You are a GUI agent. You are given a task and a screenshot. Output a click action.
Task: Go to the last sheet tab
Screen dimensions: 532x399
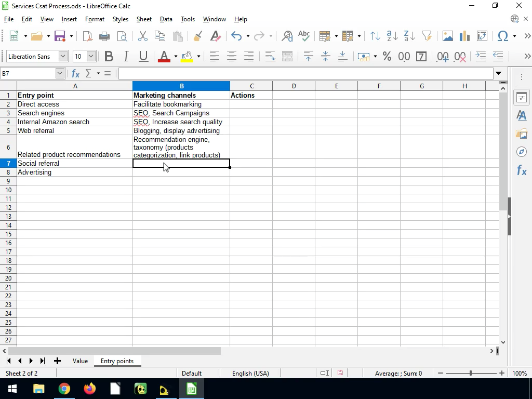[x=43, y=361]
